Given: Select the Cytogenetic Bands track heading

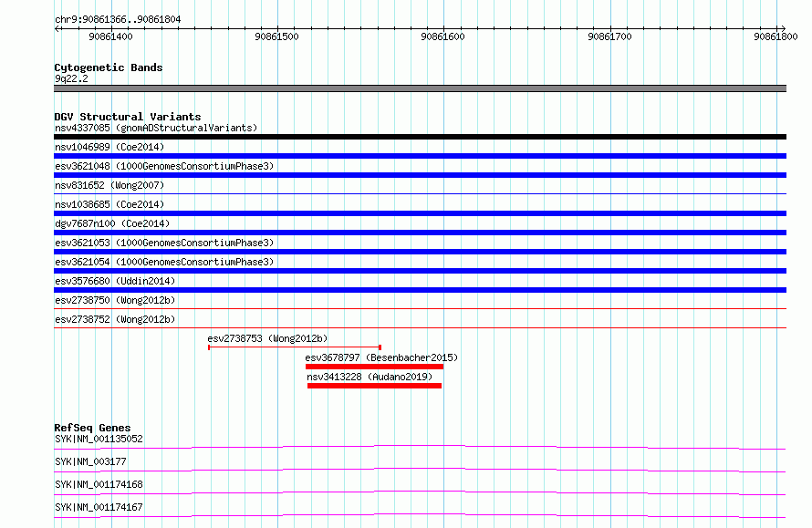Looking at the screenshot, I should [x=109, y=67].
